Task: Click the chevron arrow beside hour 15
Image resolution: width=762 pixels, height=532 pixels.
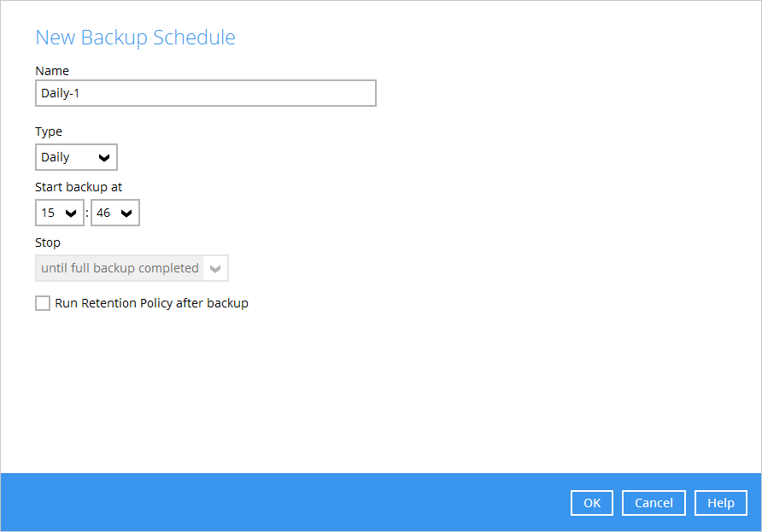Action: pyautogui.click(x=71, y=213)
